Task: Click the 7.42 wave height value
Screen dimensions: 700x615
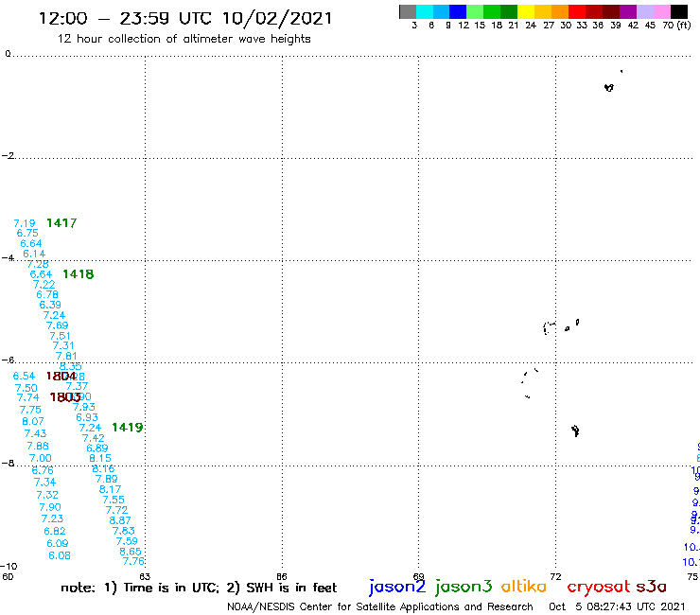Action: [94, 438]
